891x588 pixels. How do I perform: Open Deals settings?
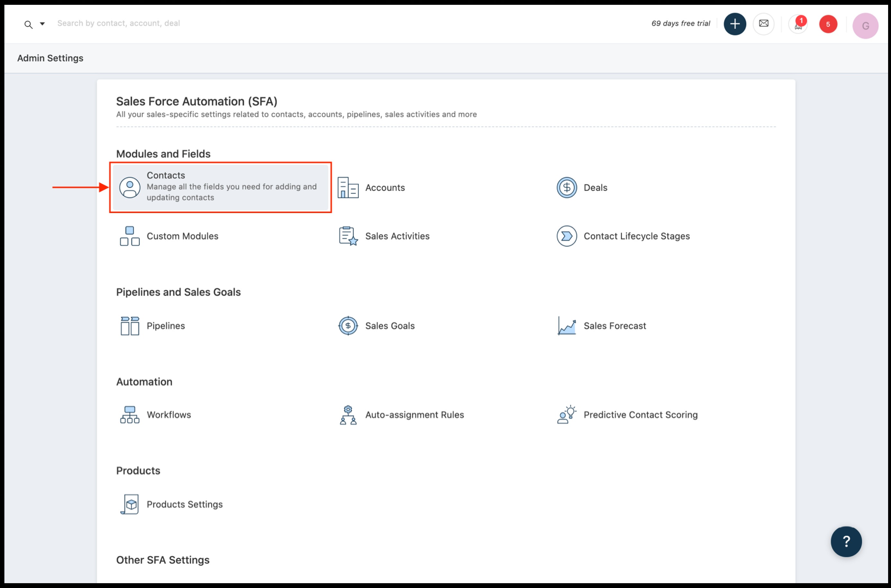595,188
